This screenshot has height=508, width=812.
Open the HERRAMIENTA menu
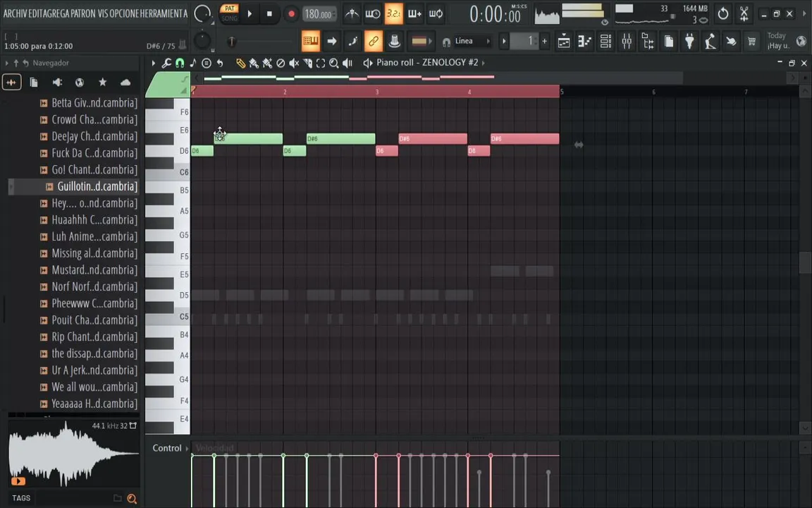(163, 13)
